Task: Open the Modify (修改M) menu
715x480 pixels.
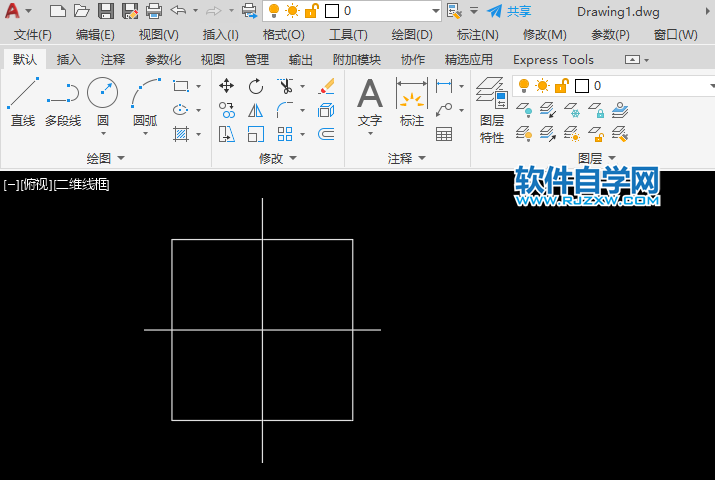Action: tap(544, 35)
